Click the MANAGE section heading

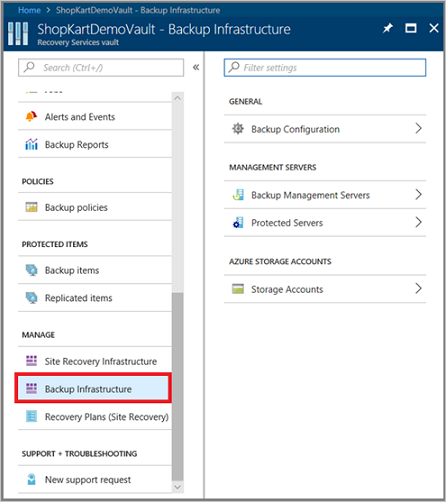click(x=38, y=335)
